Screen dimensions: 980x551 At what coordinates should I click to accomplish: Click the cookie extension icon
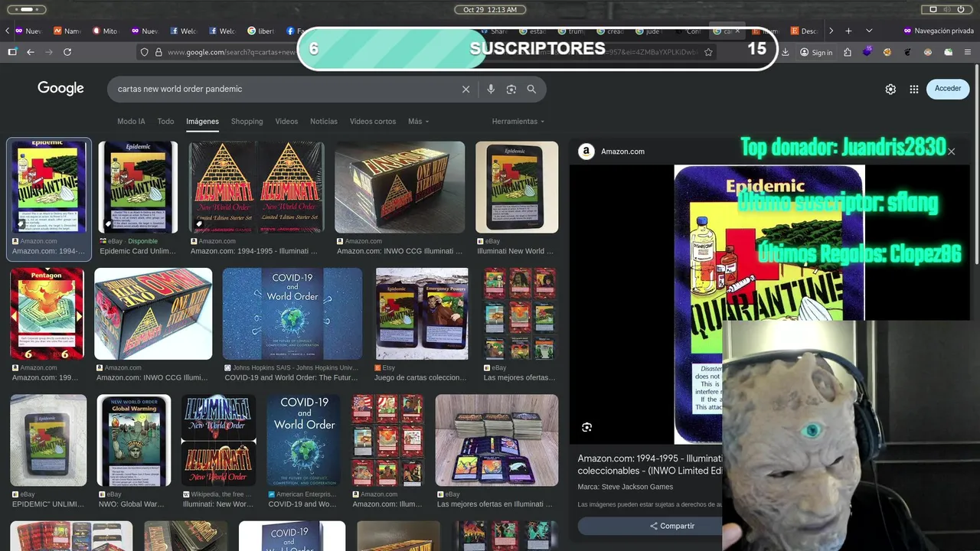click(x=887, y=52)
